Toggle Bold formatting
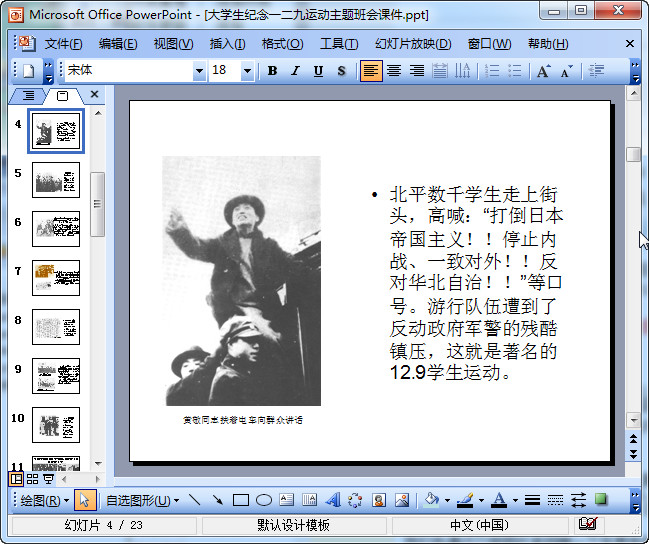Image resolution: width=649 pixels, height=544 pixels. [x=272, y=71]
